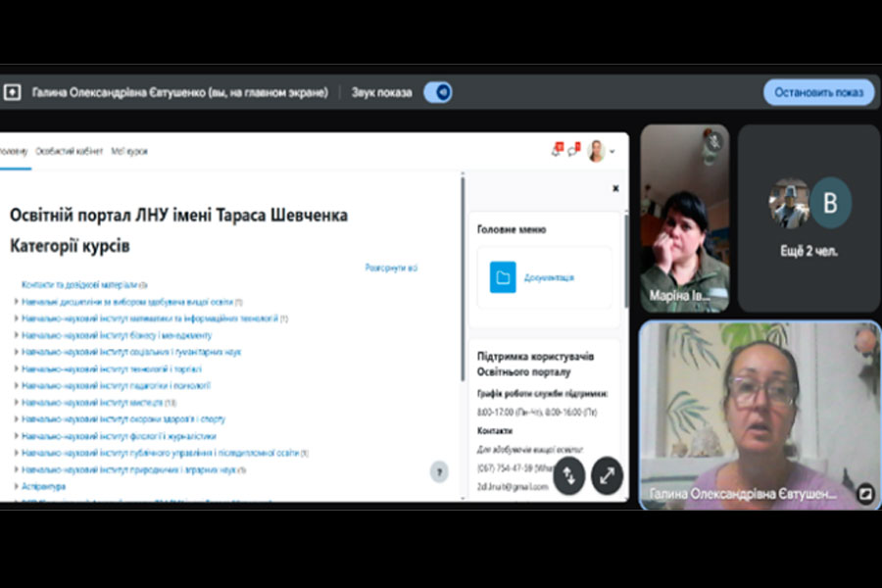This screenshot has height=588, width=882.
Task: Open the Ещё 2 чел. participants tile
Action: tap(808, 219)
